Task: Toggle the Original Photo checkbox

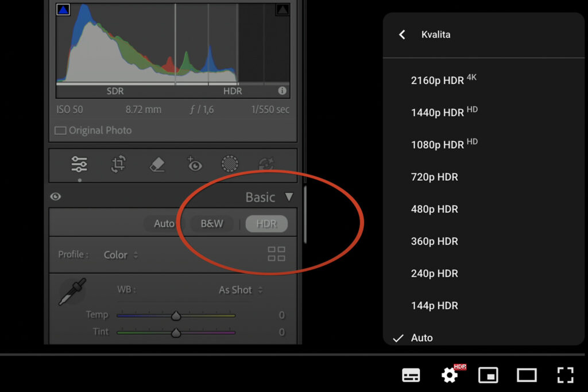Action: 60,130
